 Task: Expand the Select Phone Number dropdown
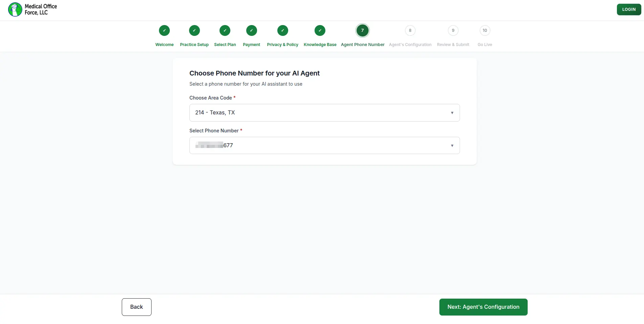325,146
